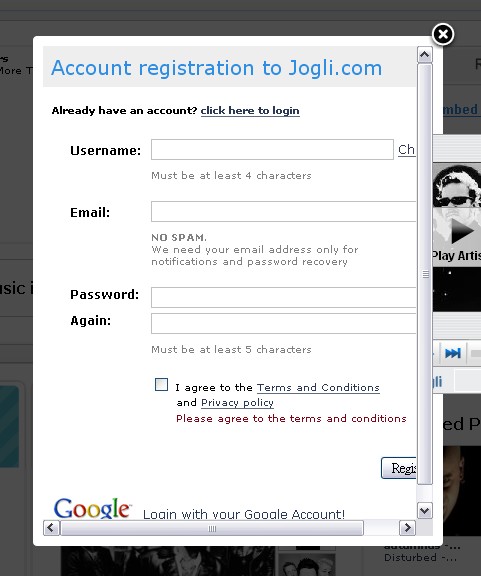Click the scroll down arrow of vertical scrollbar
The width and height of the screenshot is (481, 576).
pos(425,511)
